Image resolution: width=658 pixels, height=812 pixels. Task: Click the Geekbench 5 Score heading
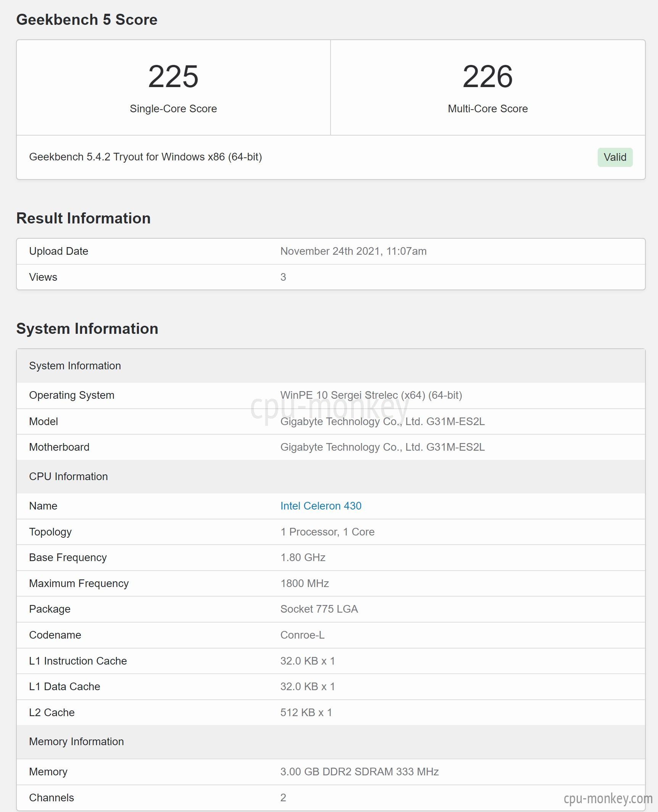point(87,19)
